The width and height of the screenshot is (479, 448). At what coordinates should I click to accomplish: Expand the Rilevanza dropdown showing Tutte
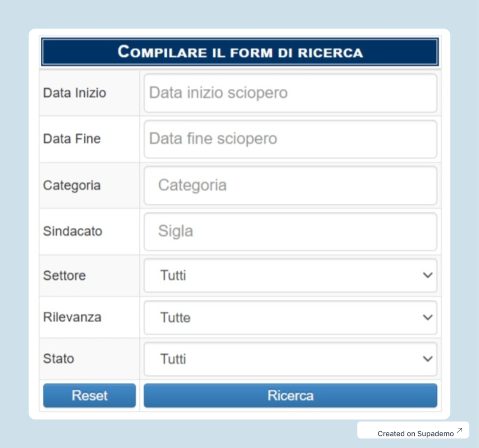290,317
